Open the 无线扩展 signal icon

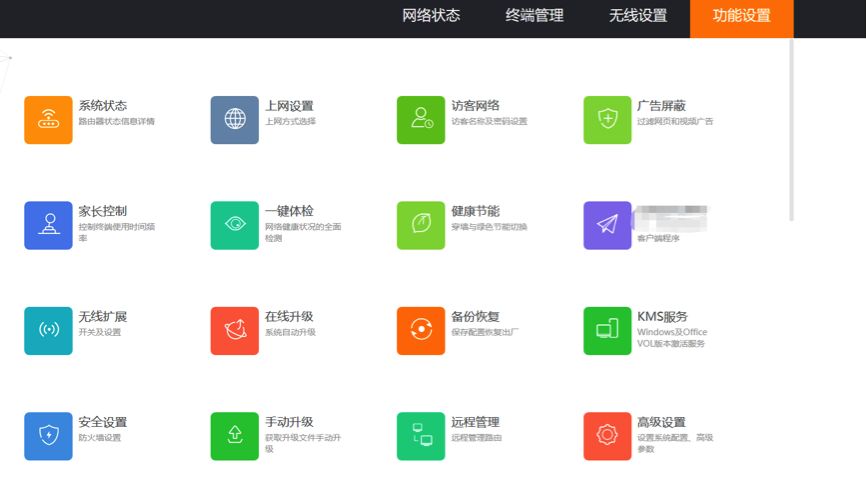click(x=48, y=331)
